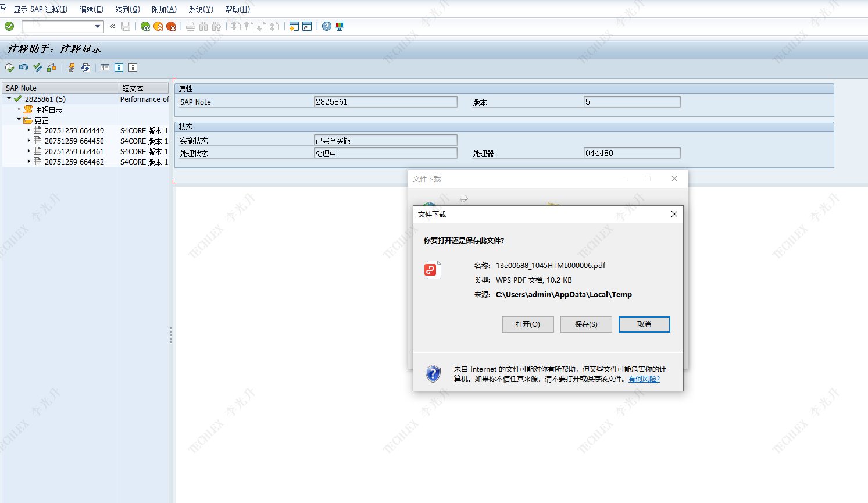
Task: Click the Create New Session icon
Action: (x=294, y=26)
